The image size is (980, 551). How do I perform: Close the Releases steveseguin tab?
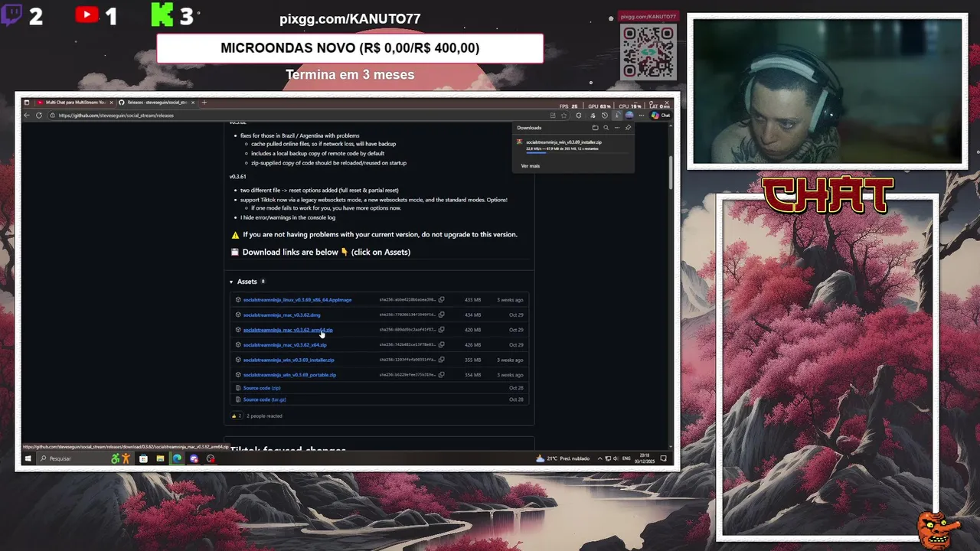[x=193, y=103]
